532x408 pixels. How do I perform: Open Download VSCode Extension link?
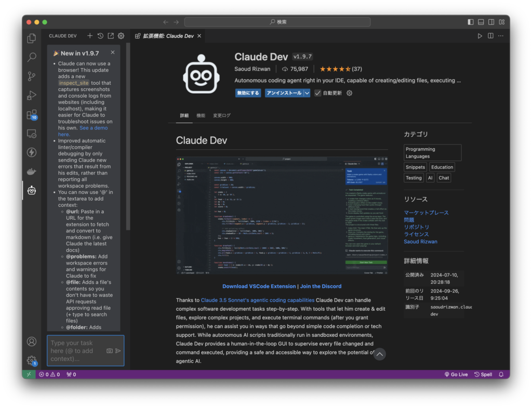click(259, 286)
